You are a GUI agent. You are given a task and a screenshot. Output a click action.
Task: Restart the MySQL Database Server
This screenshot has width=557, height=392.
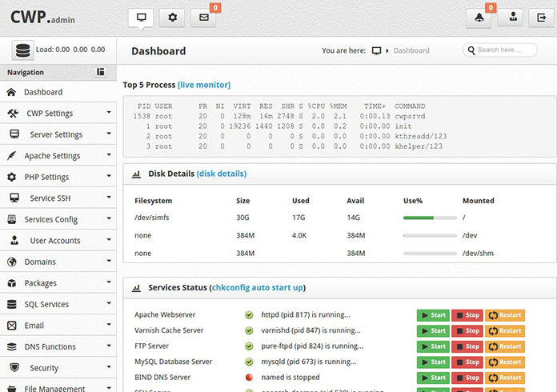(x=505, y=362)
